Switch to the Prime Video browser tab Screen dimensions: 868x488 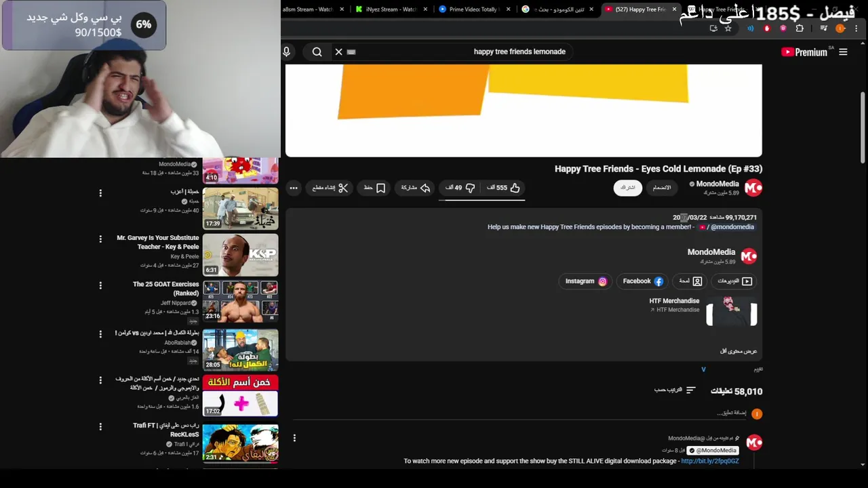[469, 9]
